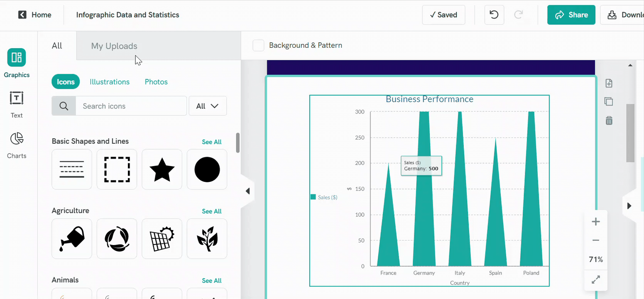Expand the right side panel arrow
This screenshot has width=644, height=299.
(629, 205)
